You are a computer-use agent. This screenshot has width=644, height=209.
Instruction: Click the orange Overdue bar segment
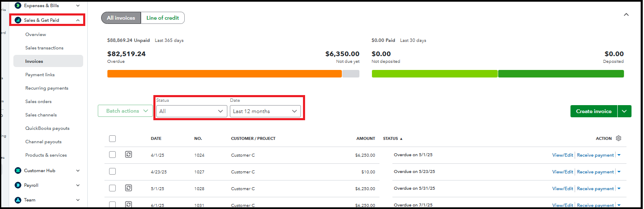click(x=224, y=74)
